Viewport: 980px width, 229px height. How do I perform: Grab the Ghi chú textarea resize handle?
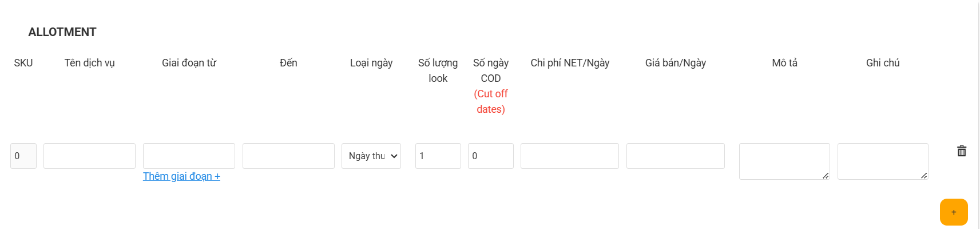[x=924, y=176]
